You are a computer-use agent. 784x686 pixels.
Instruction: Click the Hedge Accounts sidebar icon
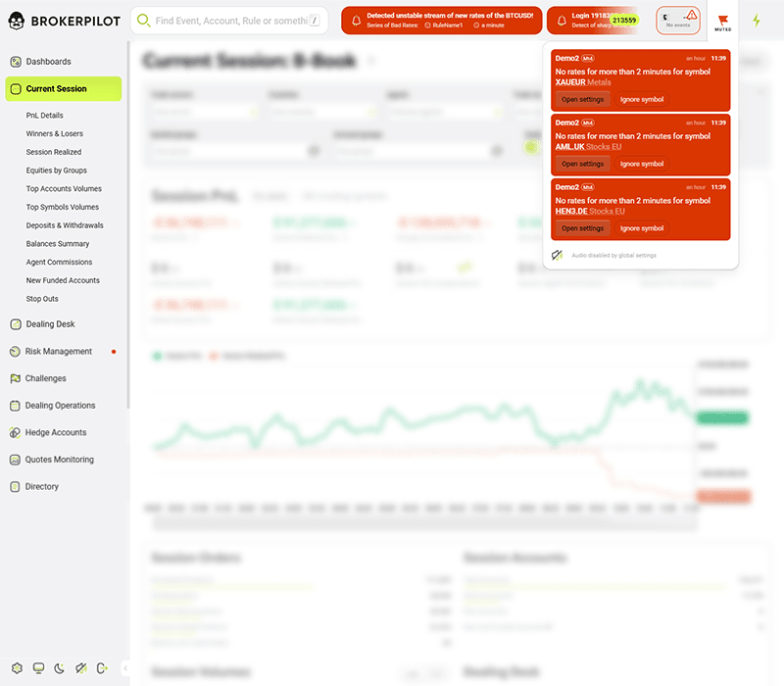coord(17,431)
